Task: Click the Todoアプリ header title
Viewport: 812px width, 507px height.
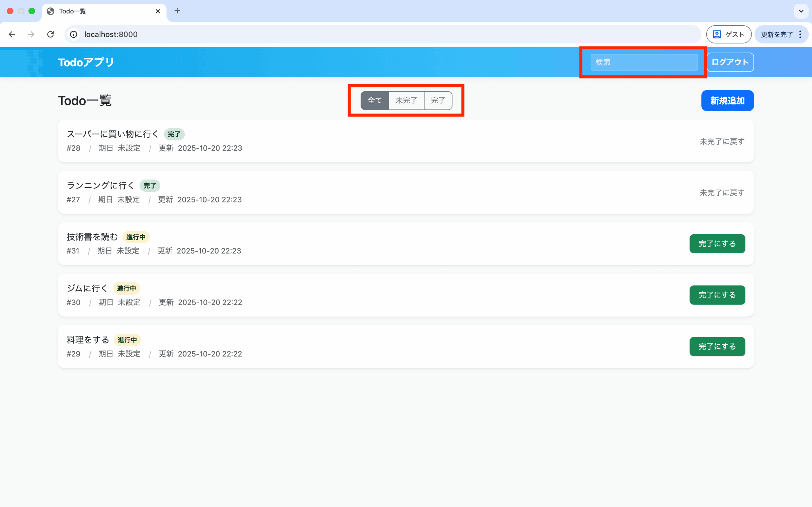Action: click(86, 62)
